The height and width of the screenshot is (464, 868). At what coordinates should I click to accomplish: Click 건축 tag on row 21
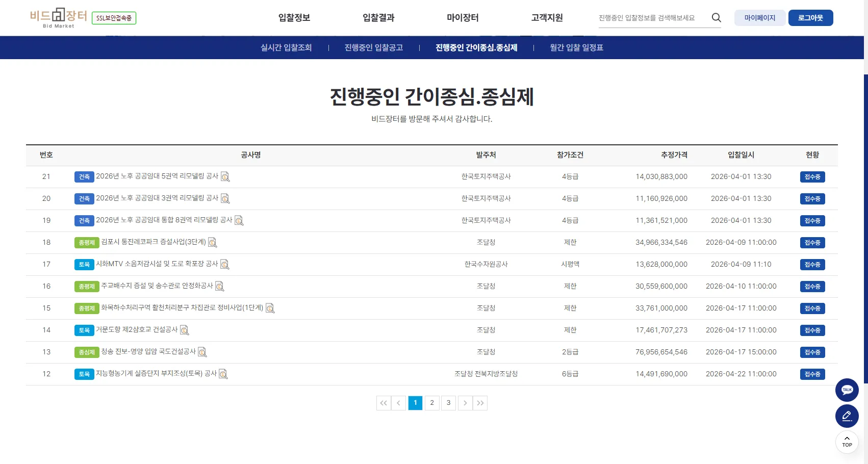[84, 177]
